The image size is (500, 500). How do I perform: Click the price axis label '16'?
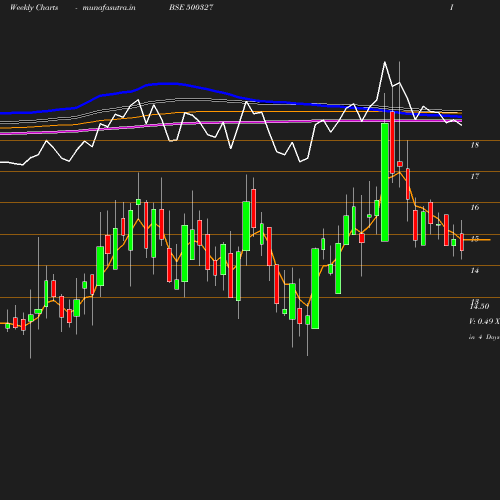click(475, 207)
